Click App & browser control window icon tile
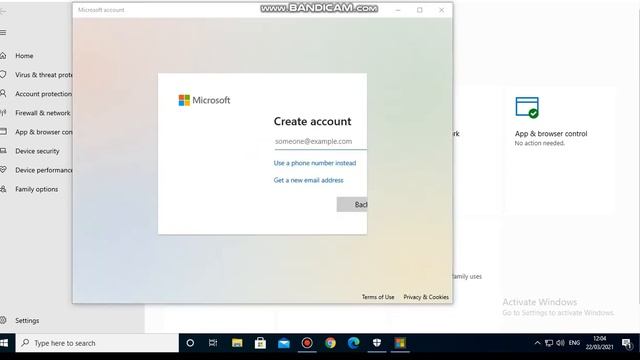The image size is (640, 360). coord(527,108)
